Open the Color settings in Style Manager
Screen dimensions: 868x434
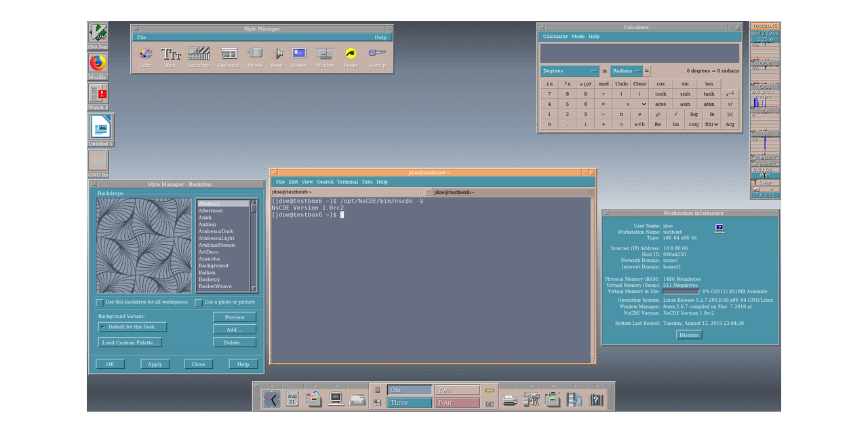tap(145, 54)
